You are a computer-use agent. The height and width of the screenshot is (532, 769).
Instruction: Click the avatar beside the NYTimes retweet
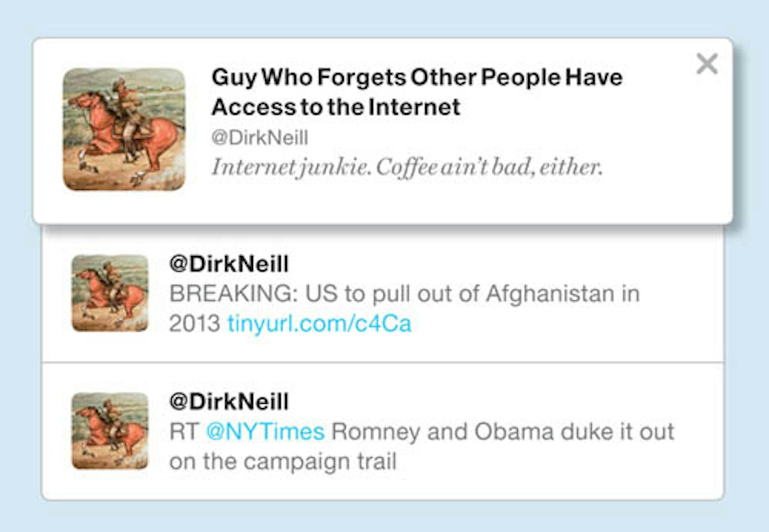coord(110,431)
